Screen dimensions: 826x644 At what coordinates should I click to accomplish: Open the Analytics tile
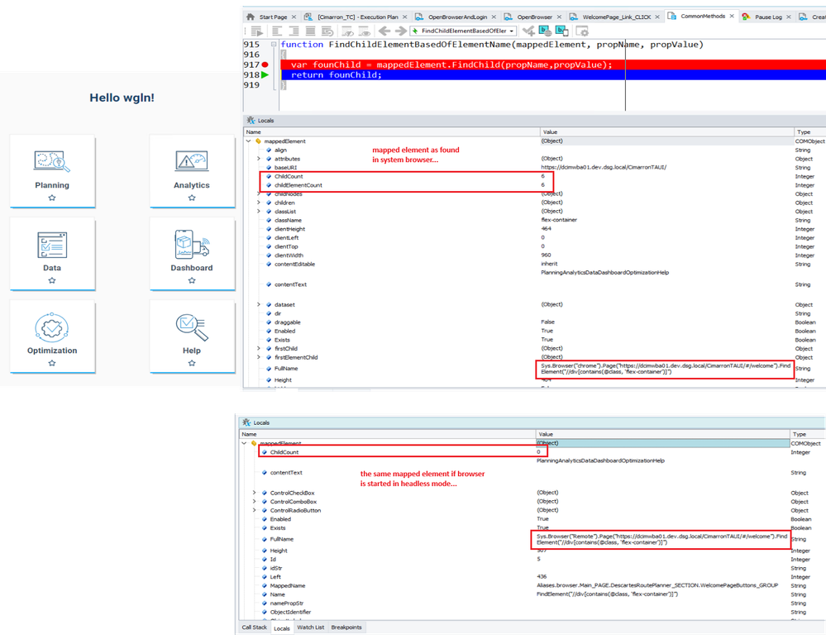pyautogui.click(x=193, y=171)
